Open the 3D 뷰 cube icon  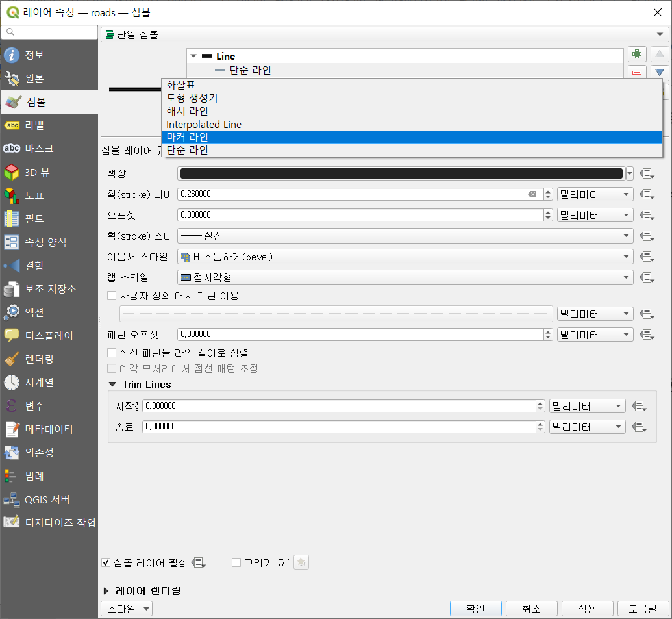[12, 172]
